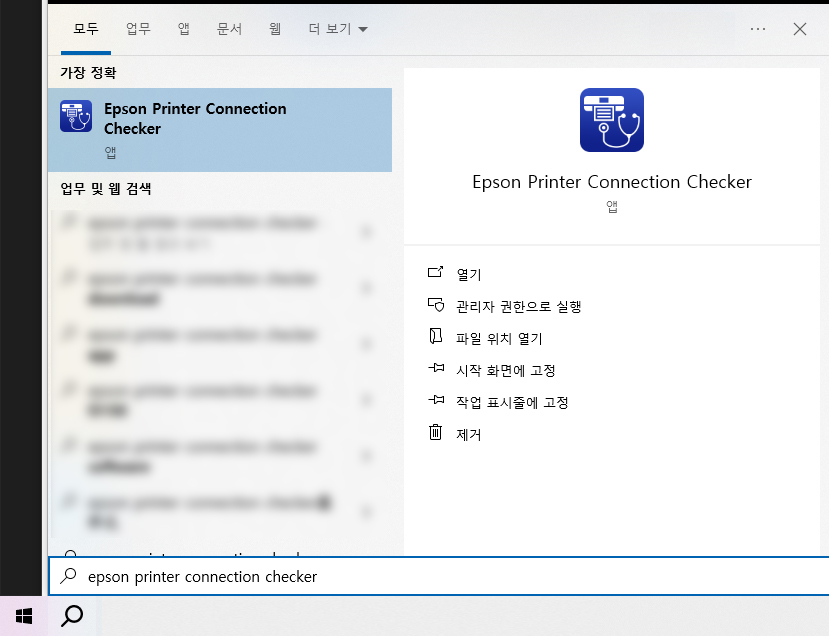Click the shield icon beside 관리자 권한으로 실행
829x636 pixels.
(437, 306)
